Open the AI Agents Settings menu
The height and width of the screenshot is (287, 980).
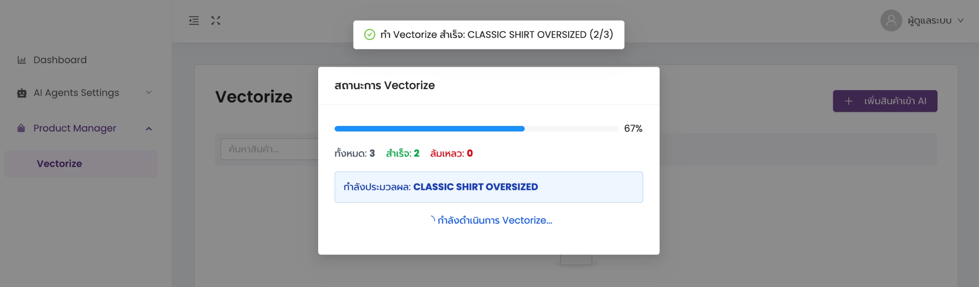click(x=76, y=93)
